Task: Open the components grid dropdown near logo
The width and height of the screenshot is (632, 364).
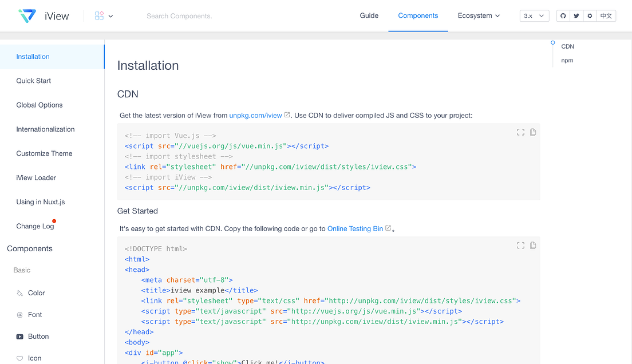Action: (103, 15)
